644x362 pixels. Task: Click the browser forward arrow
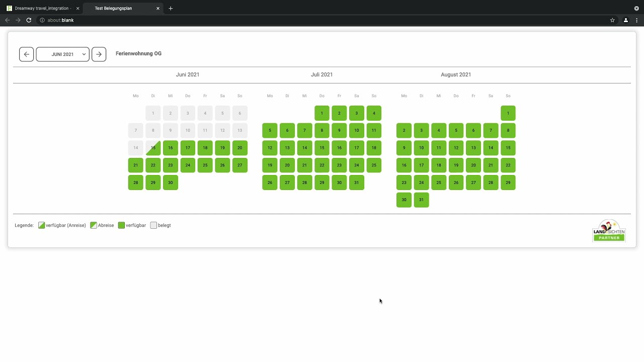point(18,20)
